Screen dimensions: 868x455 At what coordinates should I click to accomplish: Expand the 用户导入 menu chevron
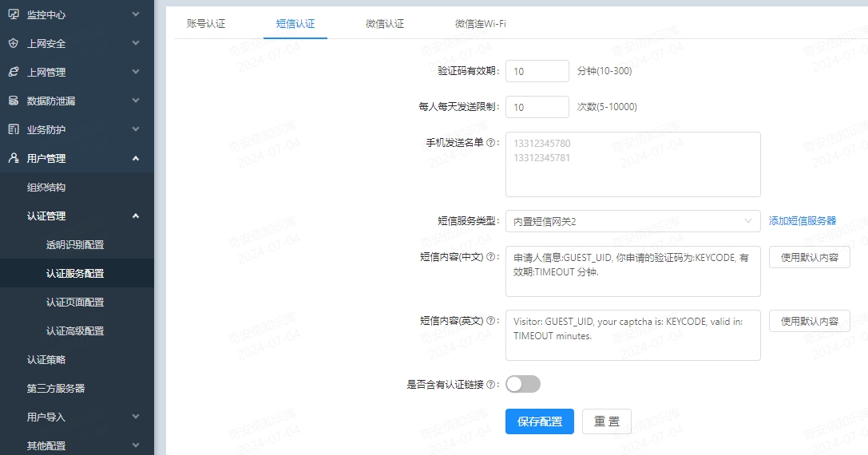(136, 417)
